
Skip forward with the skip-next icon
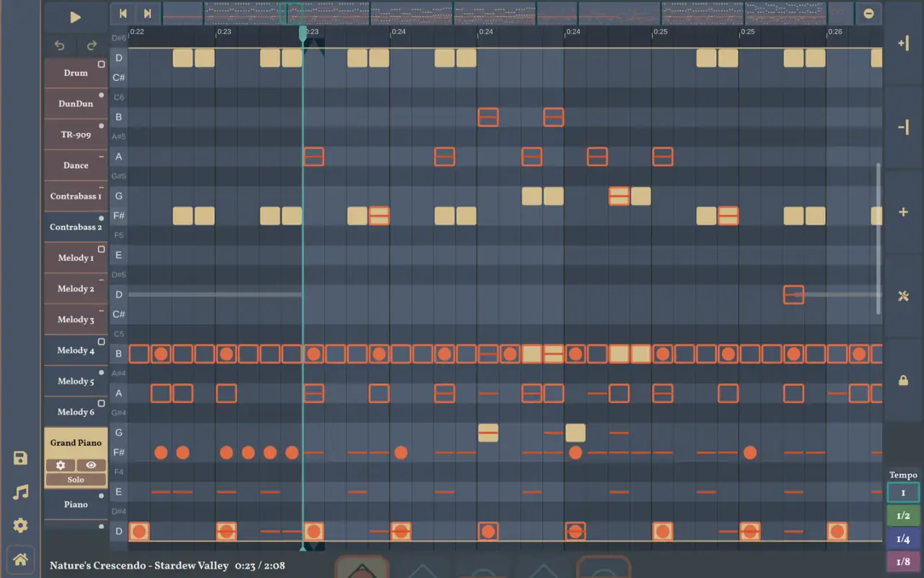(147, 14)
